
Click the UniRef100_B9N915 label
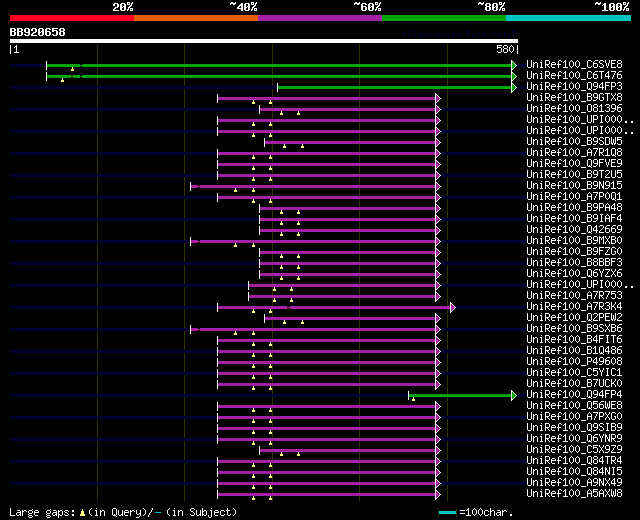pyautogui.click(x=574, y=185)
